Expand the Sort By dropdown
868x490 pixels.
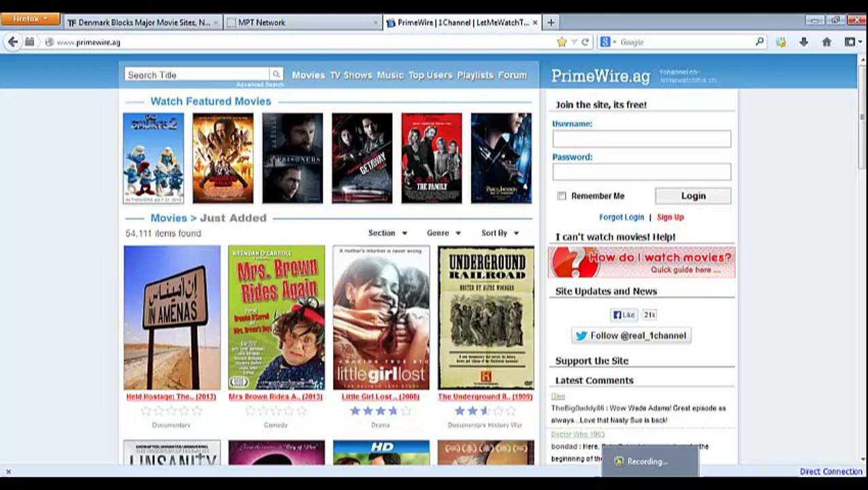click(x=500, y=233)
